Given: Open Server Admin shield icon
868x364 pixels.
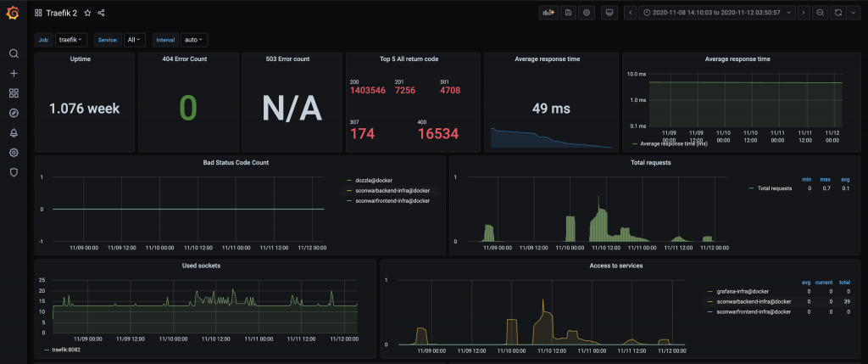Looking at the screenshot, I should pos(14,172).
